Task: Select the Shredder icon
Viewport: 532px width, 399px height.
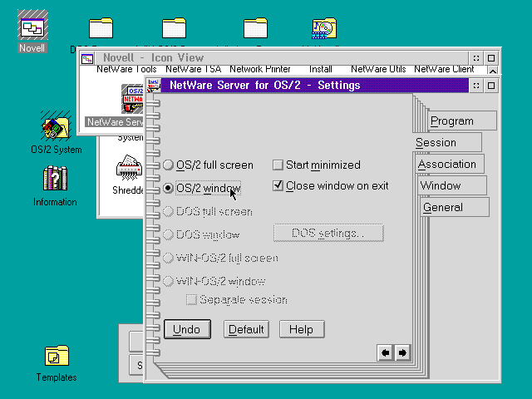Action: point(130,168)
